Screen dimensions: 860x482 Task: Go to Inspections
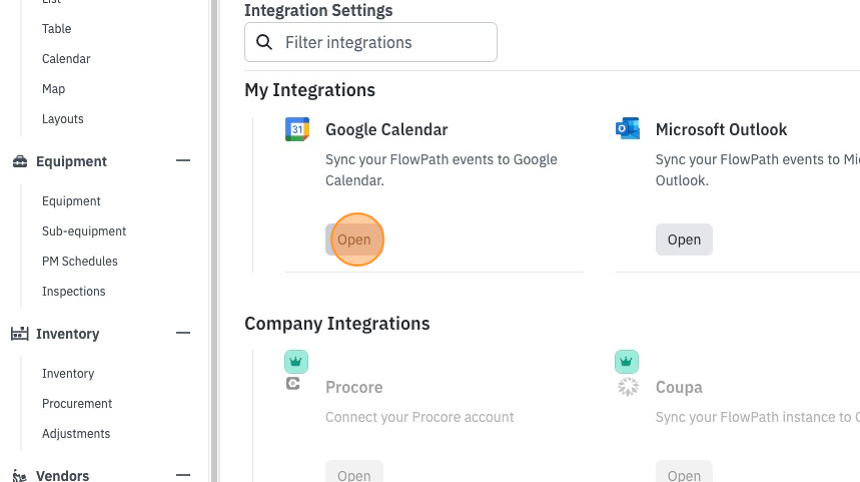73,291
